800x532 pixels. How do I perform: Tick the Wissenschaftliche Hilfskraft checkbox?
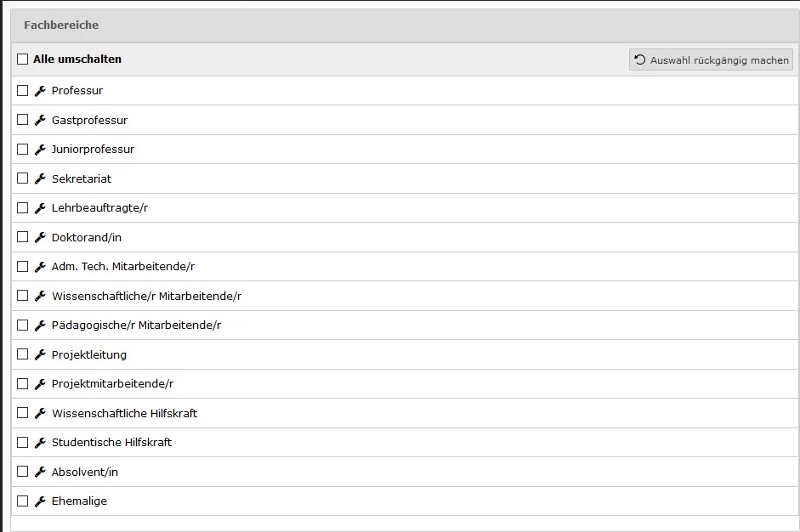(x=23, y=413)
